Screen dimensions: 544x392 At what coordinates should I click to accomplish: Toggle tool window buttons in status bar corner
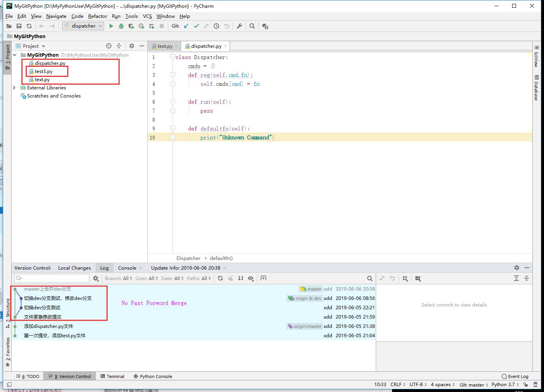coord(9,385)
